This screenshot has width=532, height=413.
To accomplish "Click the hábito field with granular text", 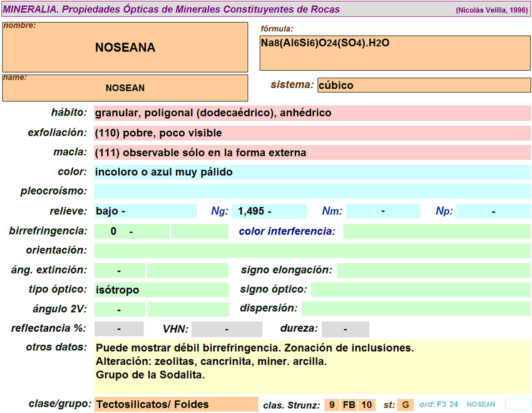I will coord(312,113).
